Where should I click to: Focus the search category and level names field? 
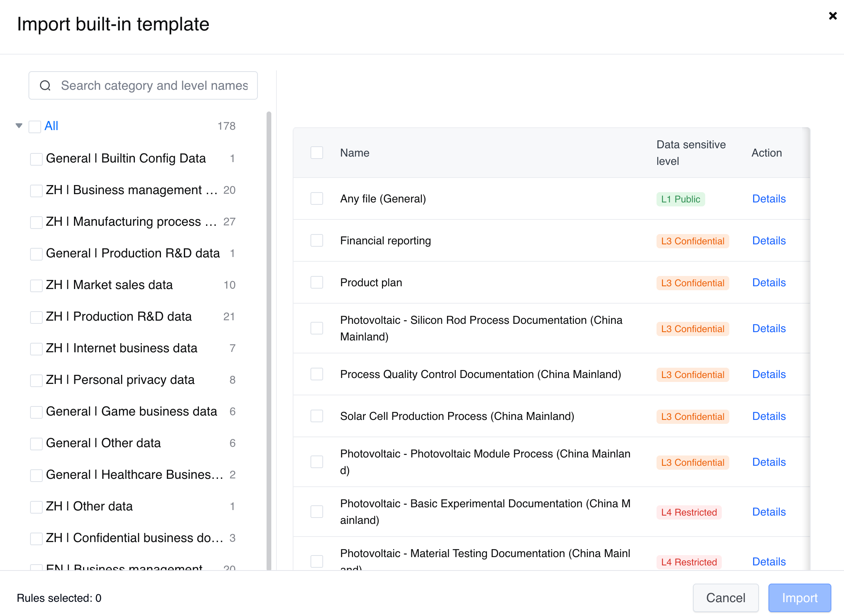(154, 85)
